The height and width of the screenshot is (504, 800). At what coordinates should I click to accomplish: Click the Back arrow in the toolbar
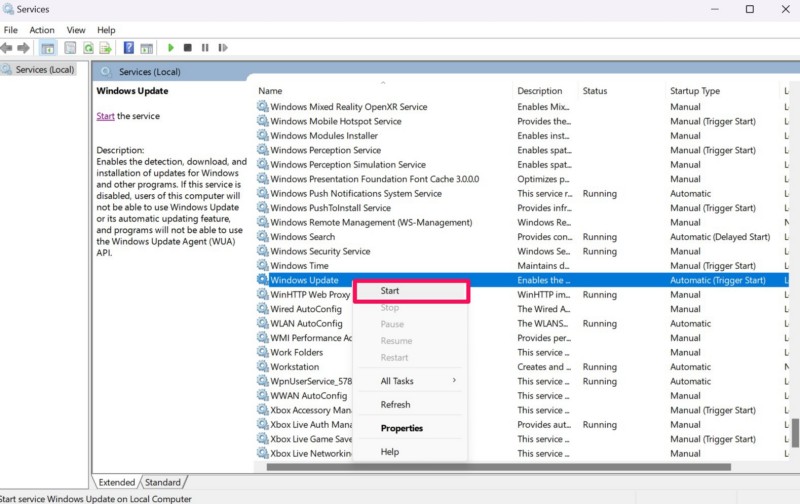tap(8, 48)
